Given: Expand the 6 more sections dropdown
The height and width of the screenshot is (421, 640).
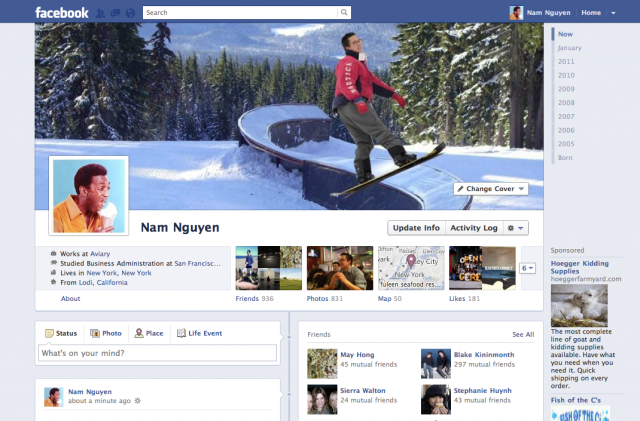Looking at the screenshot, I should pyautogui.click(x=527, y=268).
